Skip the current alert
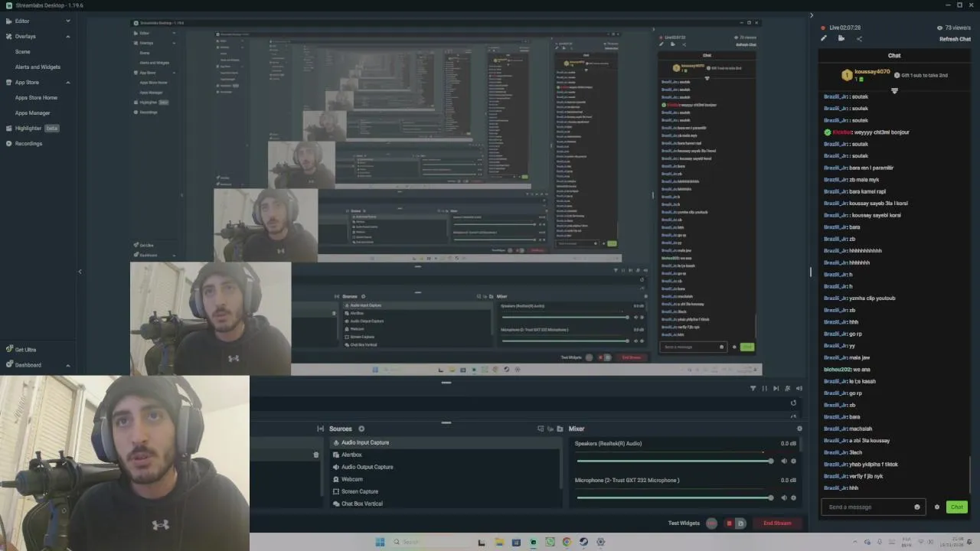This screenshot has width=980, height=551. [x=776, y=388]
